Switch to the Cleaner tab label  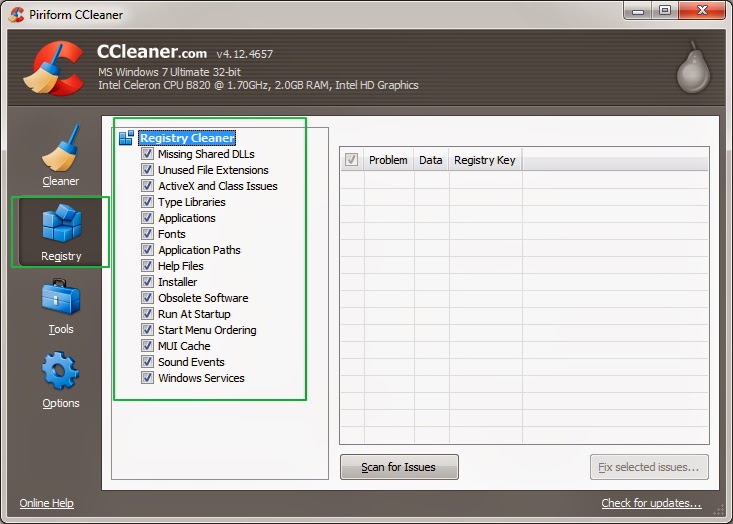(x=61, y=181)
